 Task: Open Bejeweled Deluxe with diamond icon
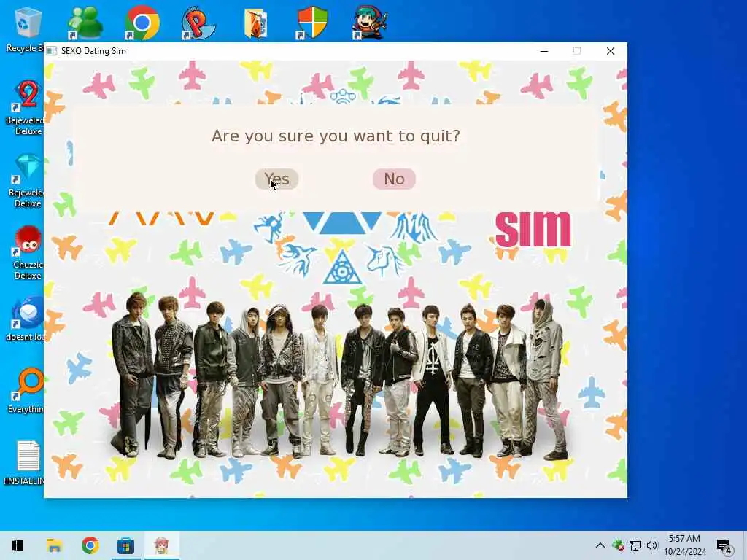click(26, 181)
